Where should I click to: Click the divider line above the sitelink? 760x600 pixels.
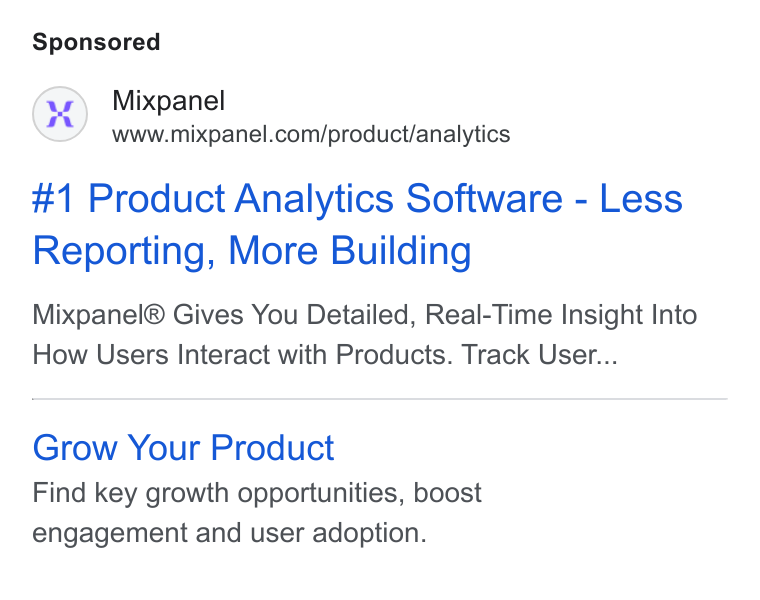click(380, 399)
